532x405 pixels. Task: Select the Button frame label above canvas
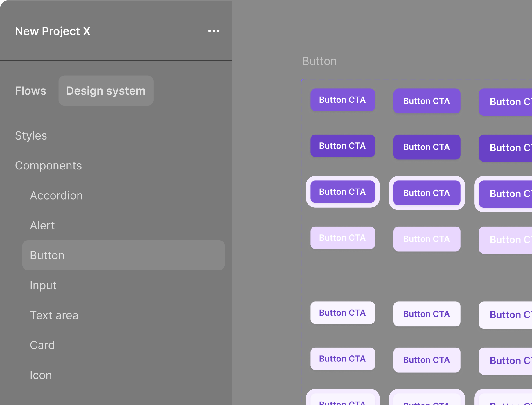point(319,61)
